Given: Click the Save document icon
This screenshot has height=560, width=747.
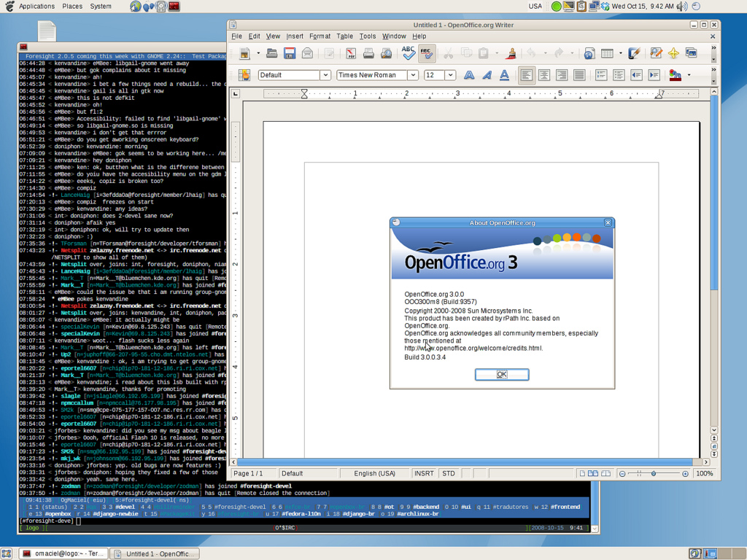Looking at the screenshot, I should 290,53.
